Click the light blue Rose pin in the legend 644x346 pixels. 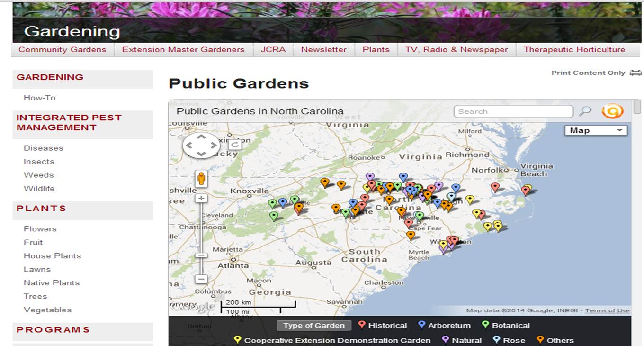click(x=496, y=340)
